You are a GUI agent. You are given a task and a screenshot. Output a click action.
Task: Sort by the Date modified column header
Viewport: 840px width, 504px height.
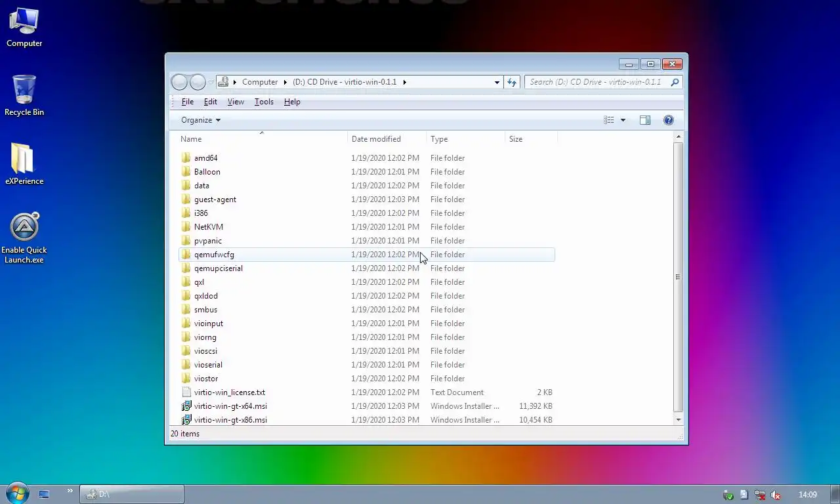coord(387,139)
